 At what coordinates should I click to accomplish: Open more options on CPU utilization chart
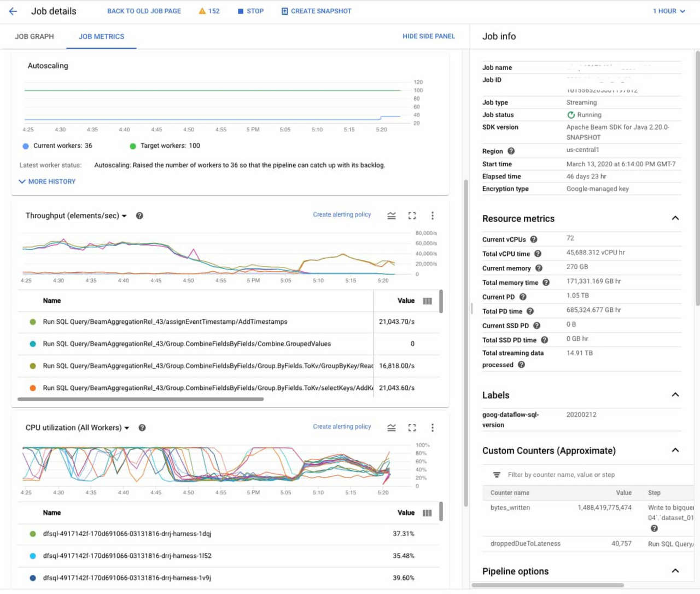click(432, 428)
